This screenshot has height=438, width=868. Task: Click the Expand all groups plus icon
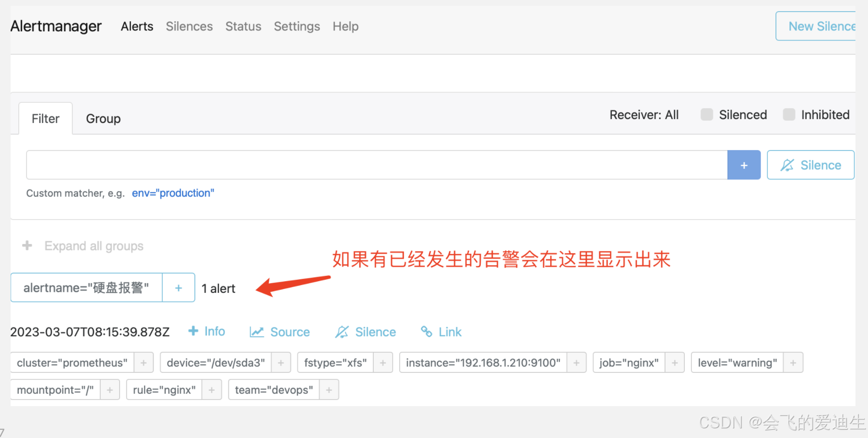click(x=27, y=246)
